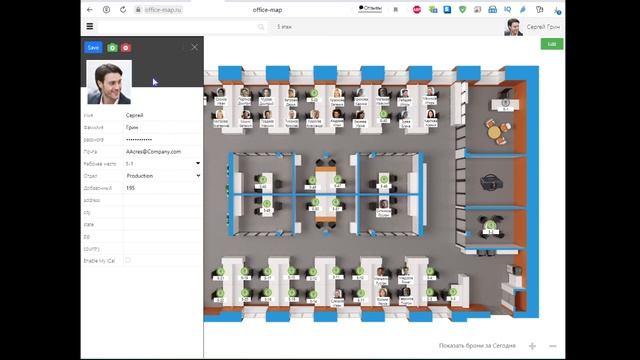This screenshot has height=360, width=640.
Task: Select the free seat in the lower-right small room
Action: [x=491, y=226]
